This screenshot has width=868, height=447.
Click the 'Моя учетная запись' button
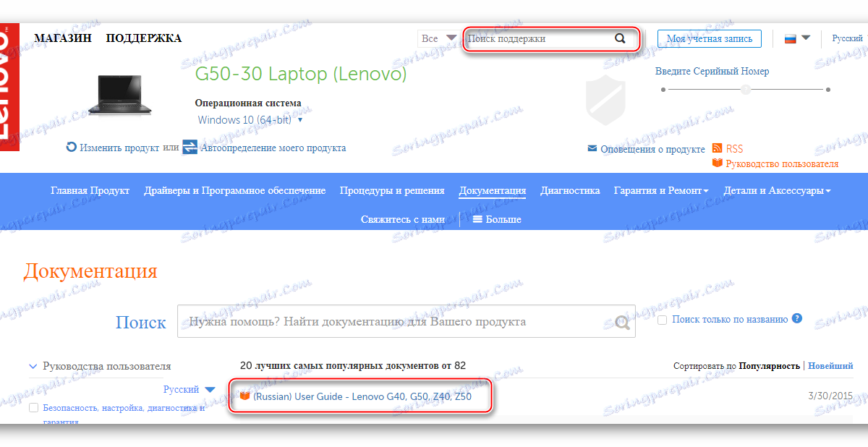point(710,38)
